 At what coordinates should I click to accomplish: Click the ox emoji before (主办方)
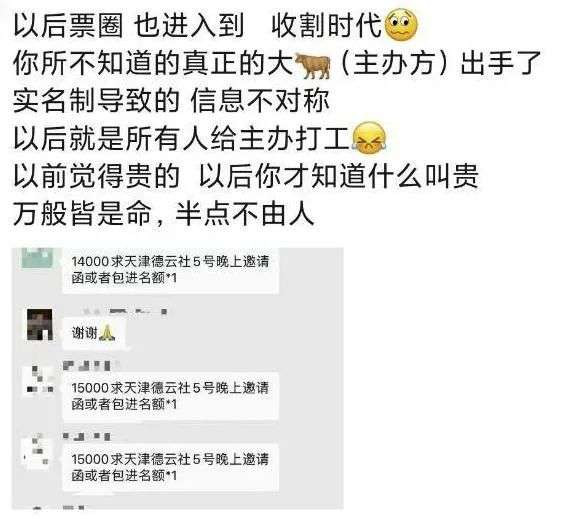click(313, 65)
